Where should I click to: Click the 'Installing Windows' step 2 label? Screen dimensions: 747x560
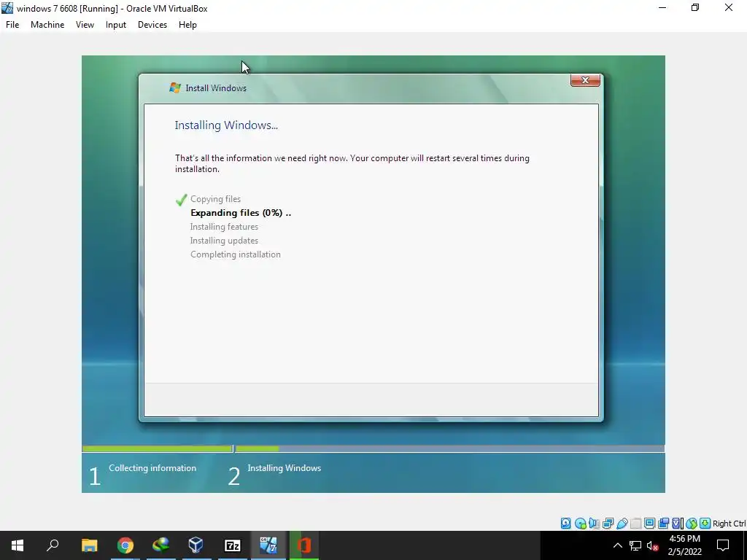pyautogui.click(x=284, y=468)
